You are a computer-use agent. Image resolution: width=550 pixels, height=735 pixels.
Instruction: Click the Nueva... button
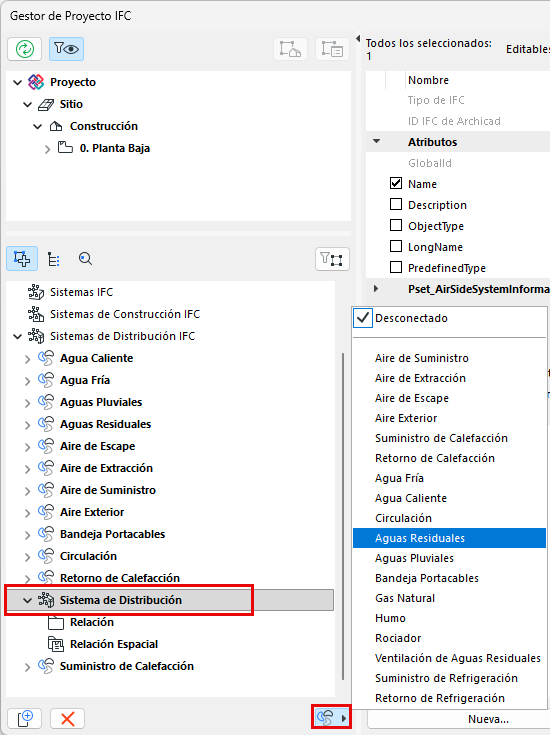488,719
